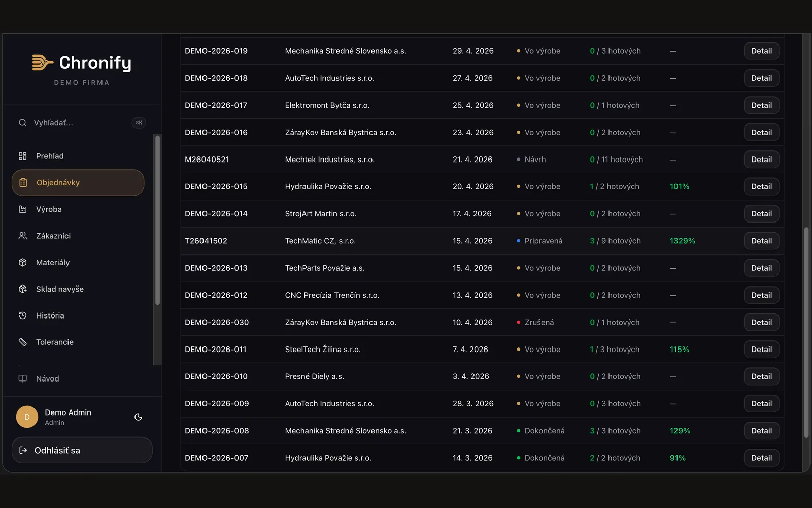Image resolution: width=812 pixels, height=508 pixels.
Task: Open Detail for order DEMO-2026-019
Action: coord(761,51)
